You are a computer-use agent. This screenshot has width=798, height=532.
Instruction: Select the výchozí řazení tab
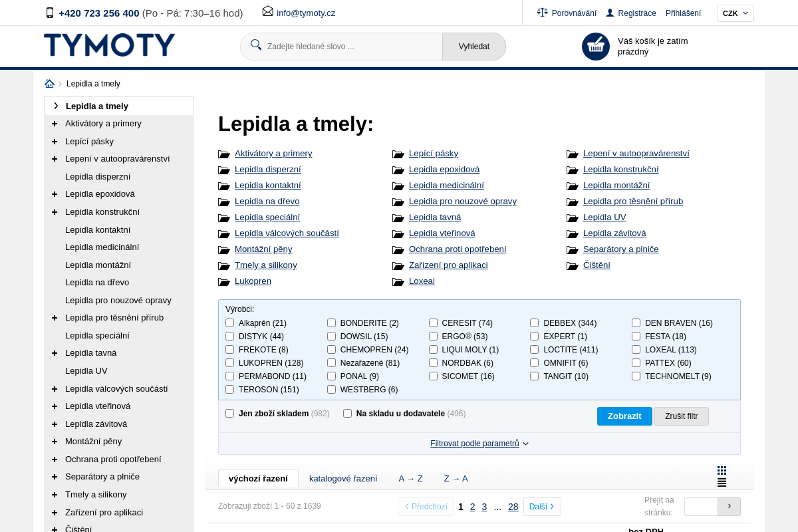pos(258,478)
